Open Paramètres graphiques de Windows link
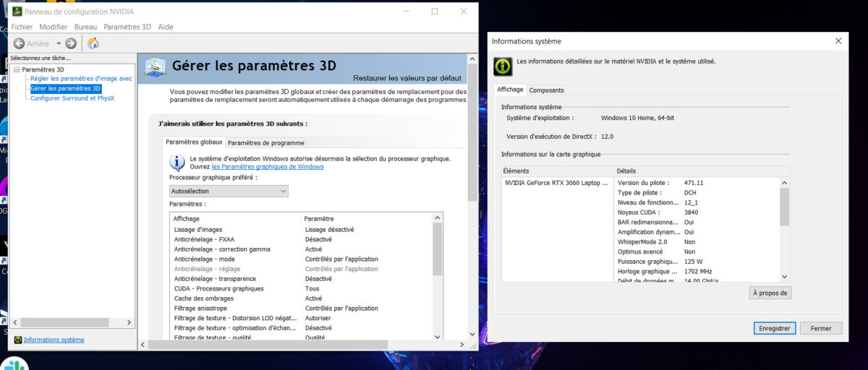Screen dimensions: 868x370 click(x=268, y=167)
